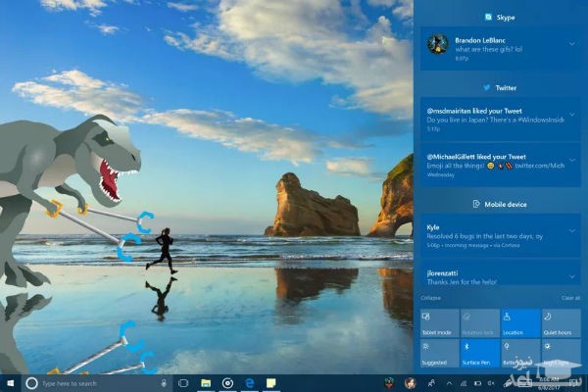Open the @msdmairitan liked your Tweet notification
Image resolution: width=588 pixels, height=392 pixels.
click(501, 120)
